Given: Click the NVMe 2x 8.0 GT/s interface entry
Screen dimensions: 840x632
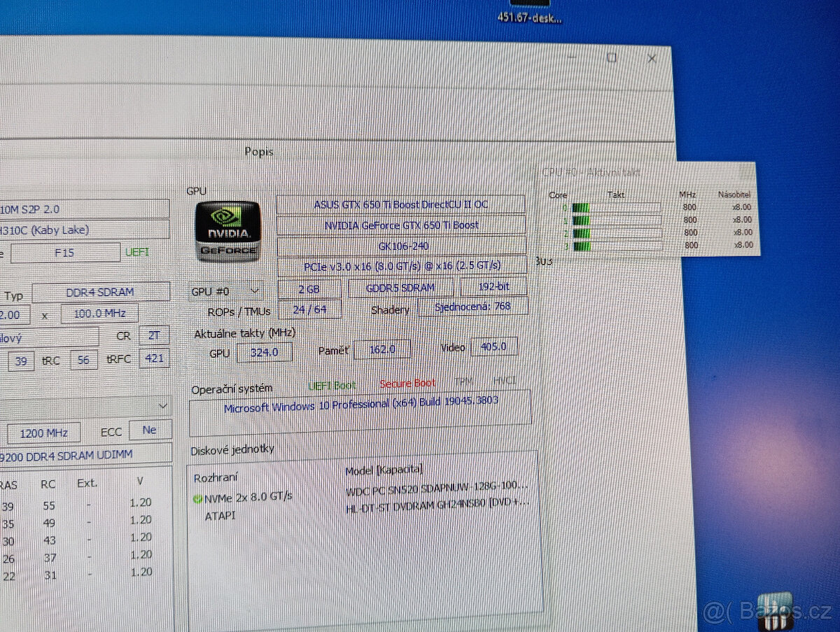Looking at the screenshot, I should (248, 498).
